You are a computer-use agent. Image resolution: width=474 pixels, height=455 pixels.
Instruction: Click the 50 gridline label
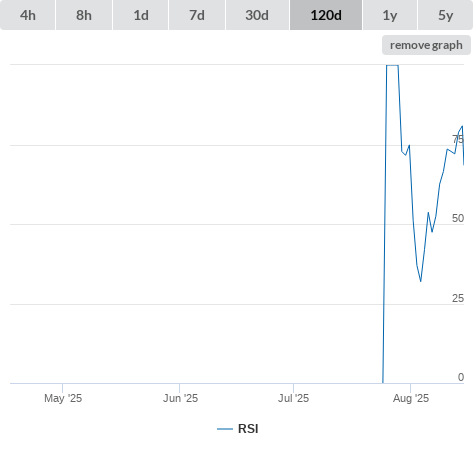pos(458,218)
